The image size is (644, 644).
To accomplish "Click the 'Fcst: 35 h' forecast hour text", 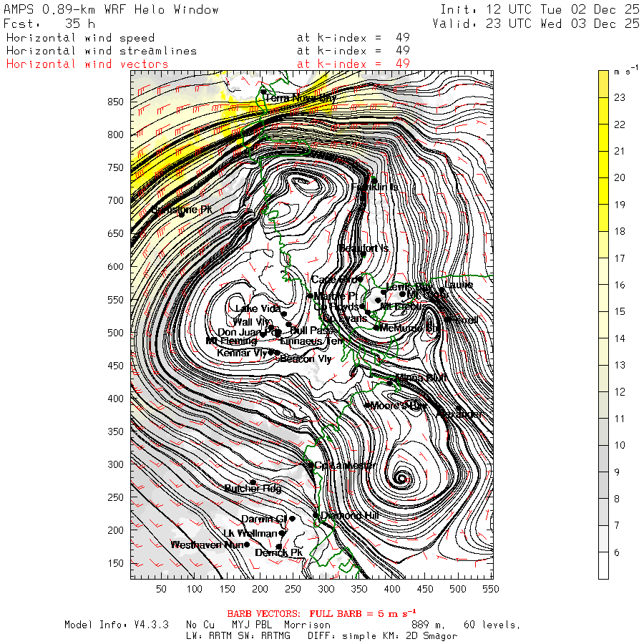I will pyautogui.click(x=49, y=24).
